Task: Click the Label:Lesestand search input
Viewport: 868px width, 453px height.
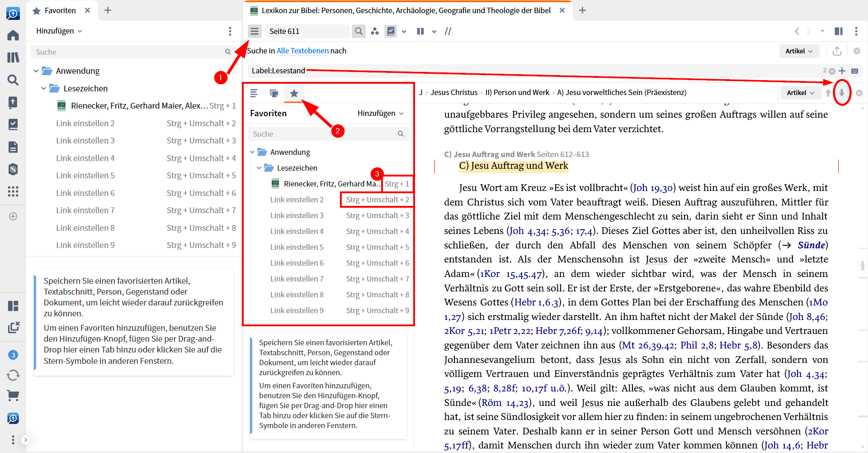Action: pyautogui.click(x=533, y=71)
